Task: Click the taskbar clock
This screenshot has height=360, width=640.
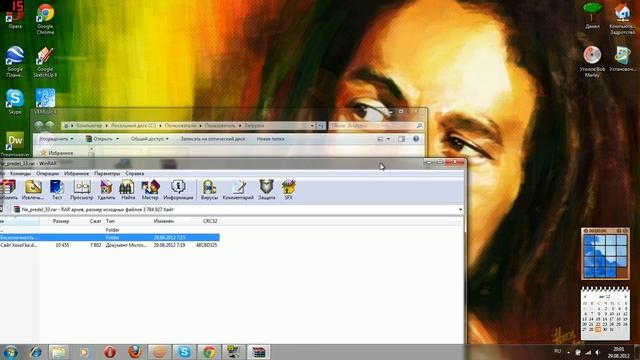Action: [618, 352]
